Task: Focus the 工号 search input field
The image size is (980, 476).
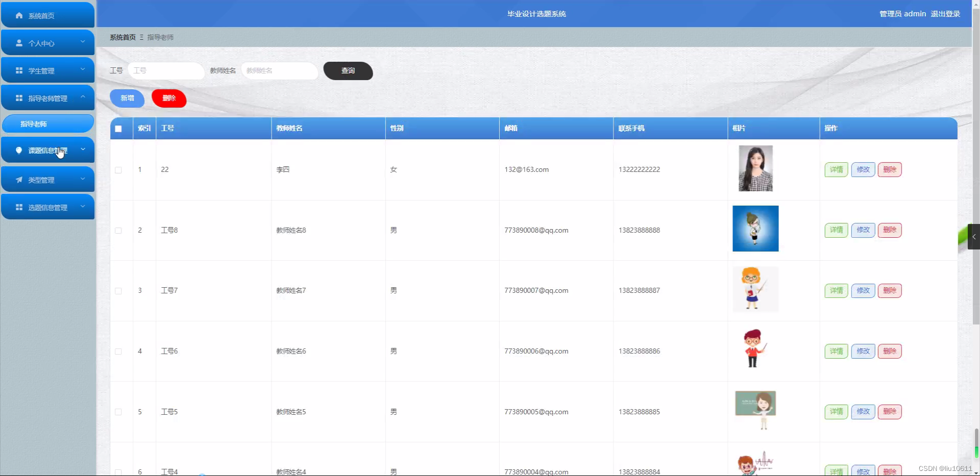Action: [166, 71]
